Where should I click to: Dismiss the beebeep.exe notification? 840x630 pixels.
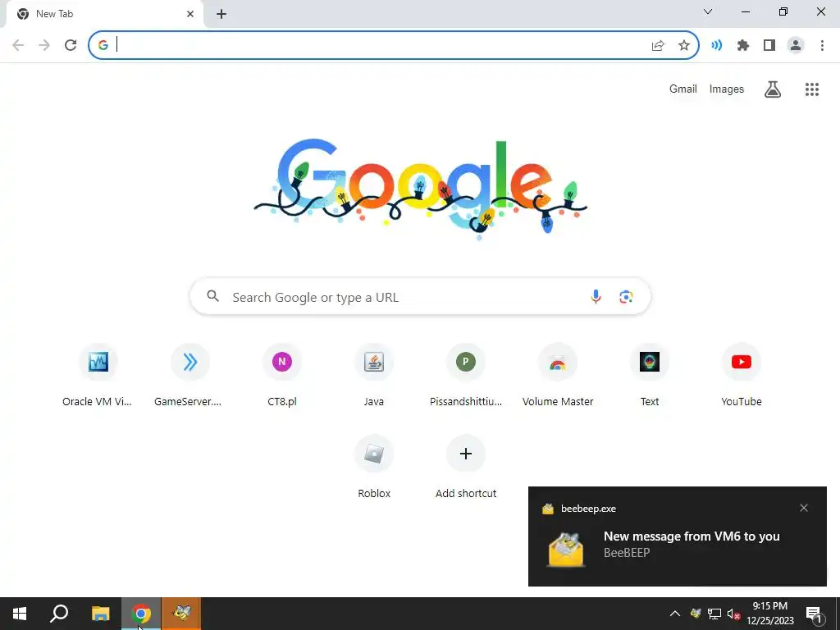[x=804, y=508]
